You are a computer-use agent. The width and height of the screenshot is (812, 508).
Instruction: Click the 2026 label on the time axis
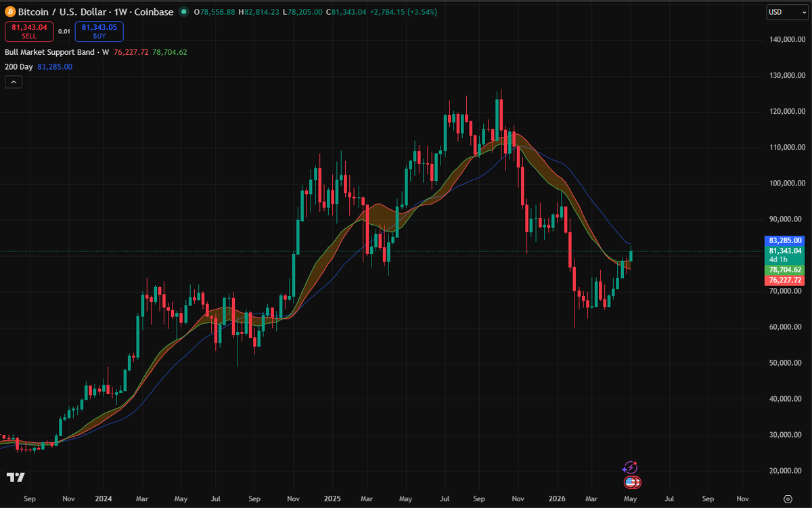pos(556,499)
